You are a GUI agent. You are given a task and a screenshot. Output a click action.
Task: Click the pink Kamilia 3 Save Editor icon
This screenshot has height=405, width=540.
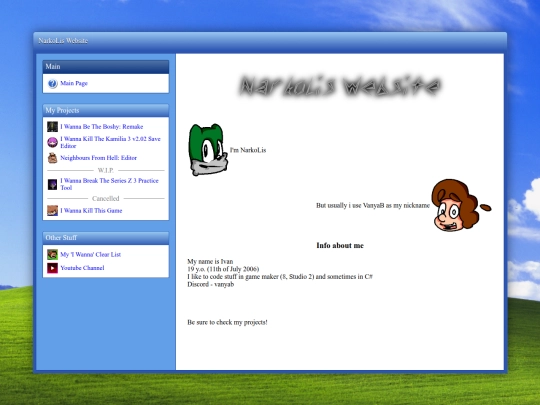point(52,142)
